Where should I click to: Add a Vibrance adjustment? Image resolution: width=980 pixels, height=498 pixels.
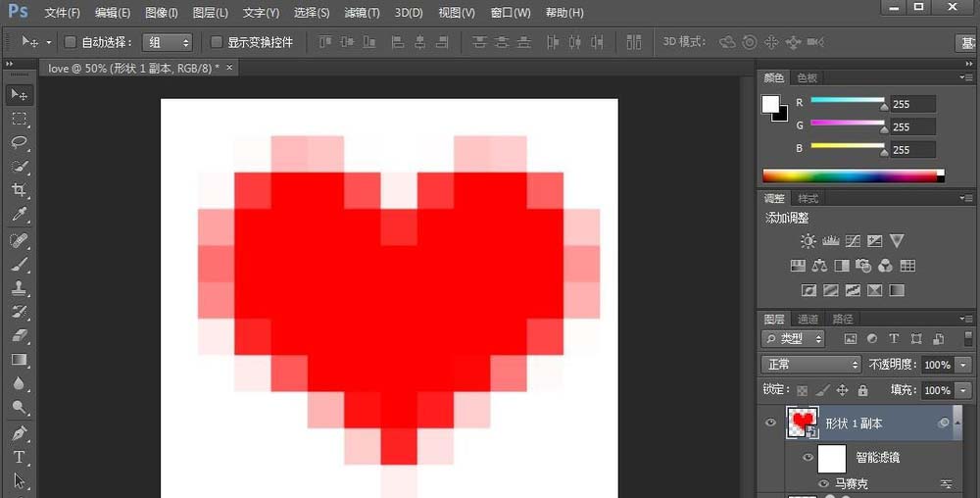(897, 240)
